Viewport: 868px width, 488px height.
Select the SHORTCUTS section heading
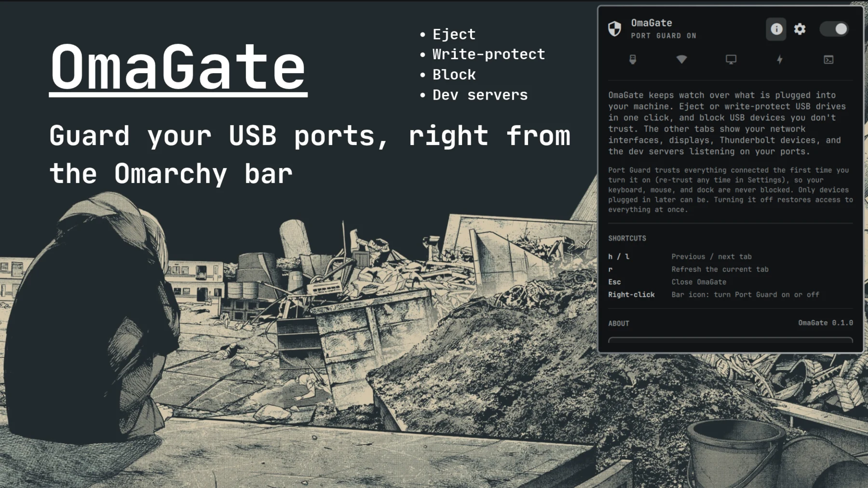point(627,238)
